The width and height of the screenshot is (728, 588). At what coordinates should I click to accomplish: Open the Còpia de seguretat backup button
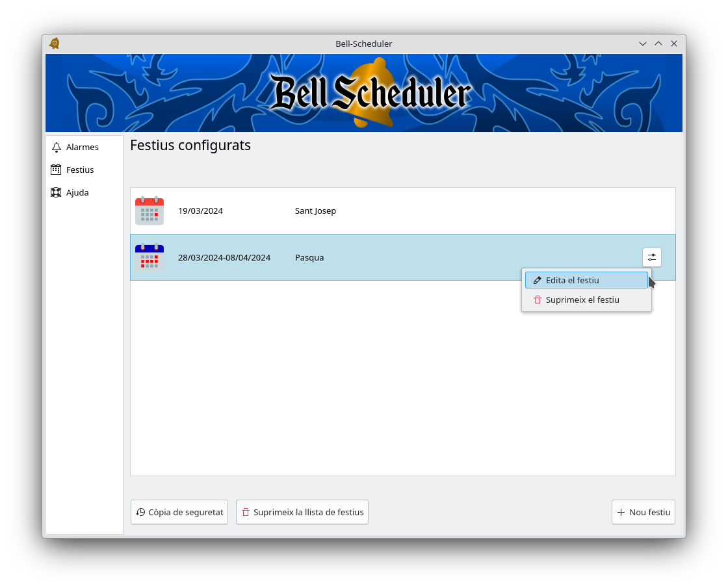coord(179,512)
